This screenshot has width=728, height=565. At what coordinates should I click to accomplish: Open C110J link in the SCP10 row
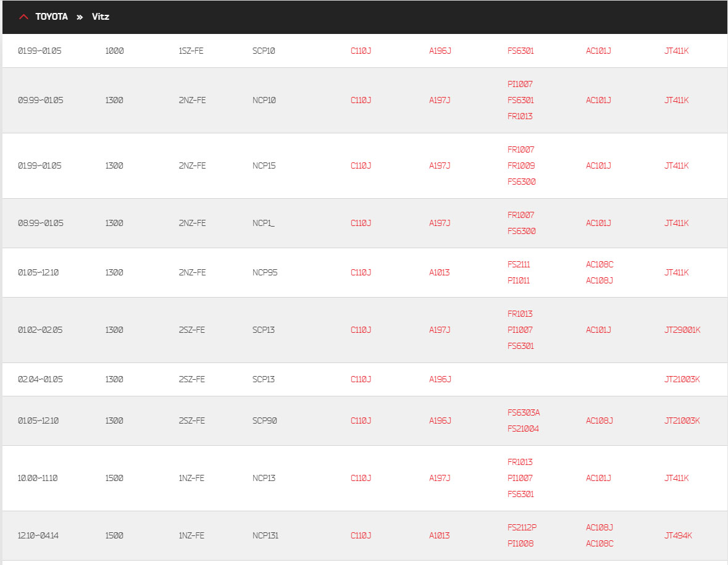[x=361, y=51]
